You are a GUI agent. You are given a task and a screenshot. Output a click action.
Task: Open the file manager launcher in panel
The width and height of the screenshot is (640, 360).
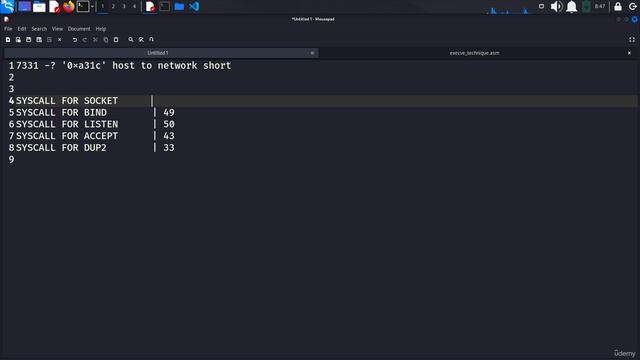click(39, 7)
